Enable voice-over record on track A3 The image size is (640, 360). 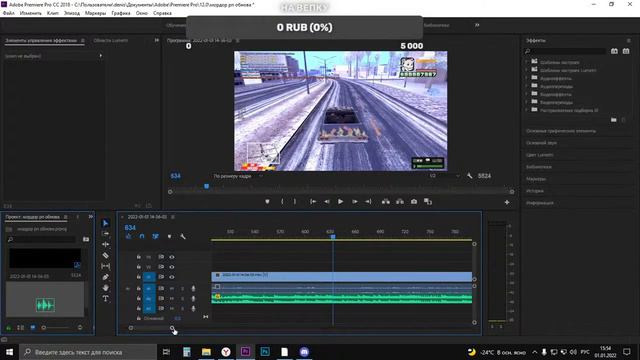pos(193,309)
